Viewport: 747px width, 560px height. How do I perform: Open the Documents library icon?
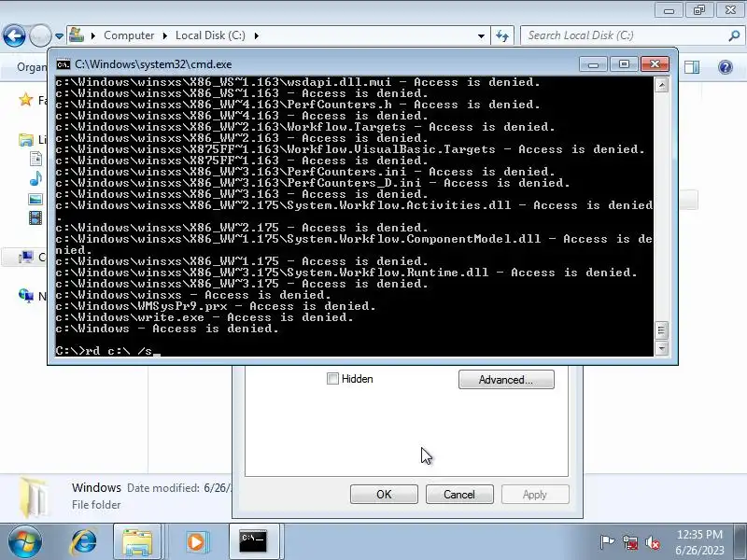coord(35,159)
